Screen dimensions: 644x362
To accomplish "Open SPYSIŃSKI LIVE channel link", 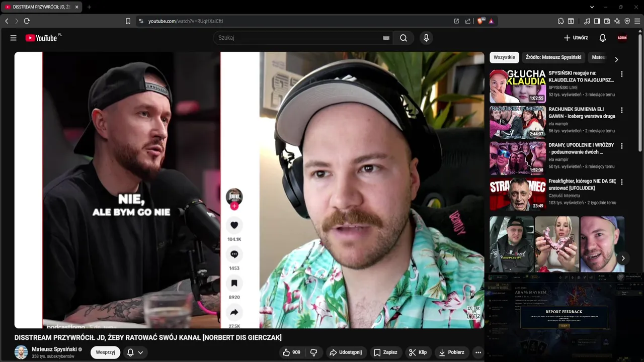I will tap(563, 87).
